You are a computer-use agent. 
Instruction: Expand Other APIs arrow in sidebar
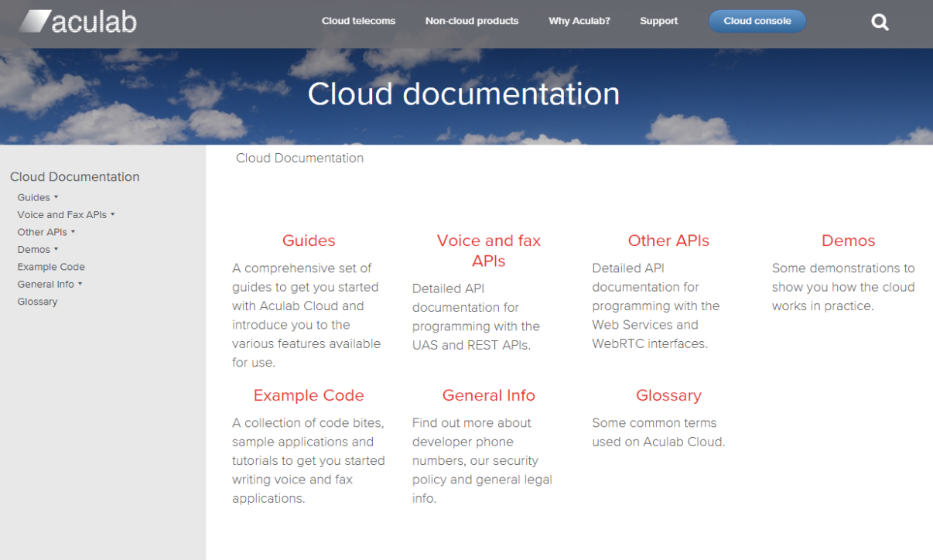pos(73,232)
